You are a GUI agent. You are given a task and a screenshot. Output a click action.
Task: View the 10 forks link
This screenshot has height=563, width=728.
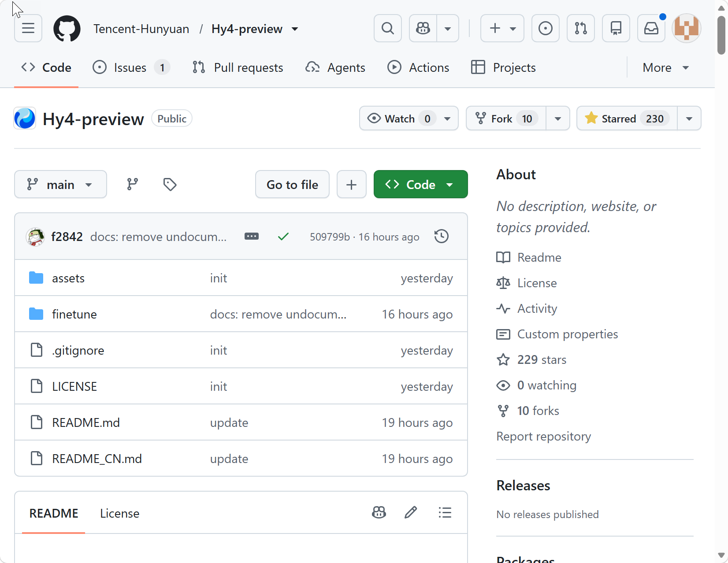528,411
